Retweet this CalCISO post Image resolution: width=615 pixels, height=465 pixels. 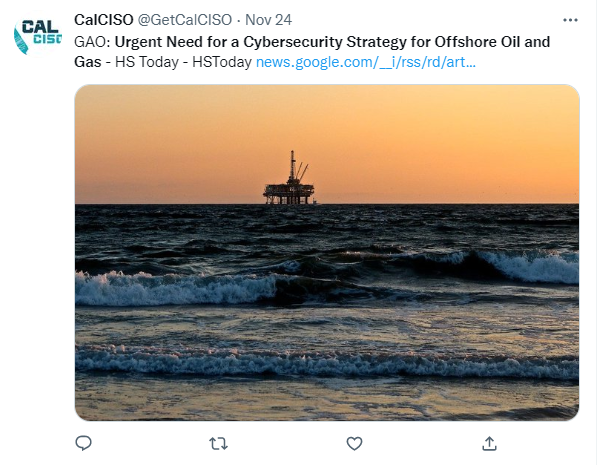[x=218, y=443]
